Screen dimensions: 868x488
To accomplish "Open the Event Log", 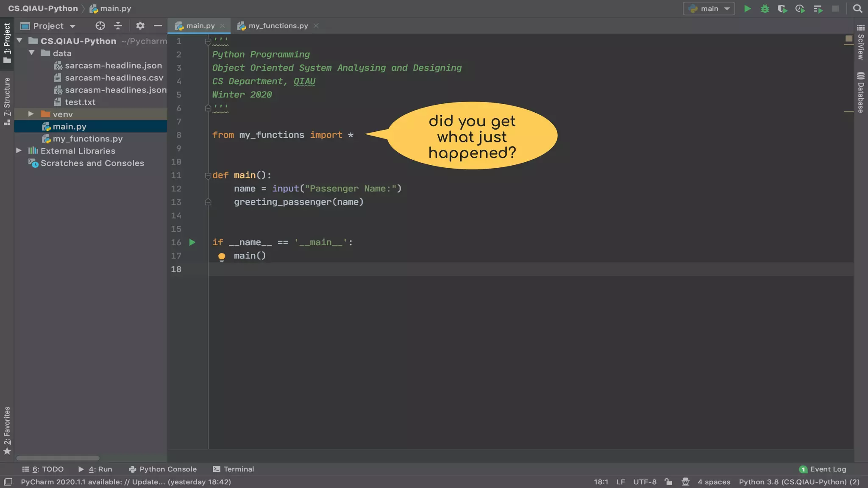I will pyautogui.click(x=823, y=469).
